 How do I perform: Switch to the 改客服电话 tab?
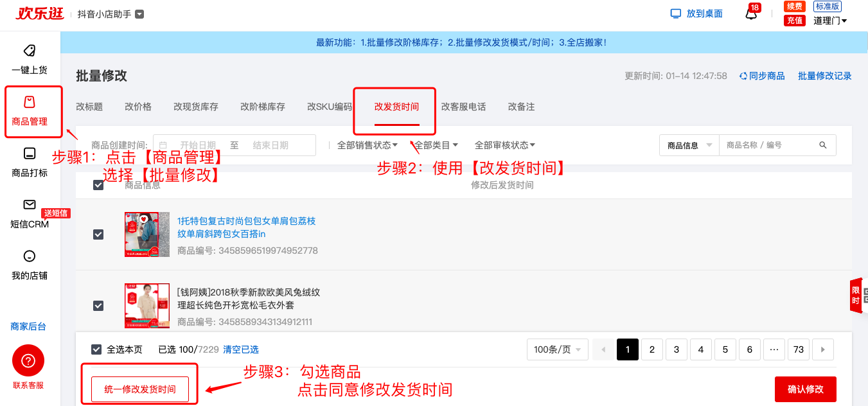coord(463,107)
